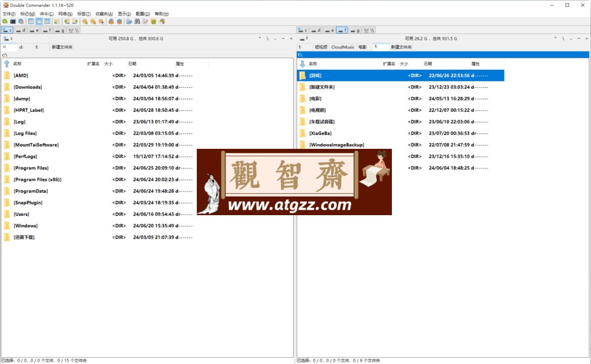Select drive c in left drive bar

7,30
